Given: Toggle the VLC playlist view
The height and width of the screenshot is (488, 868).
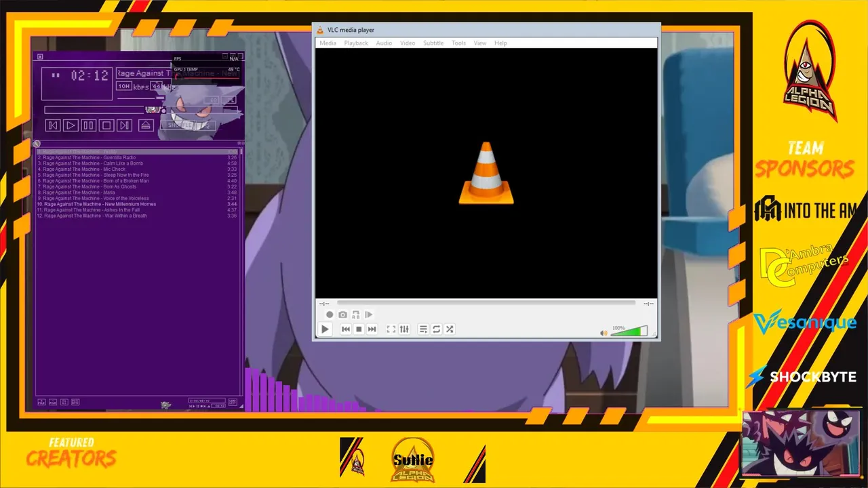Looking at the screenshot, I should (423, 329).
